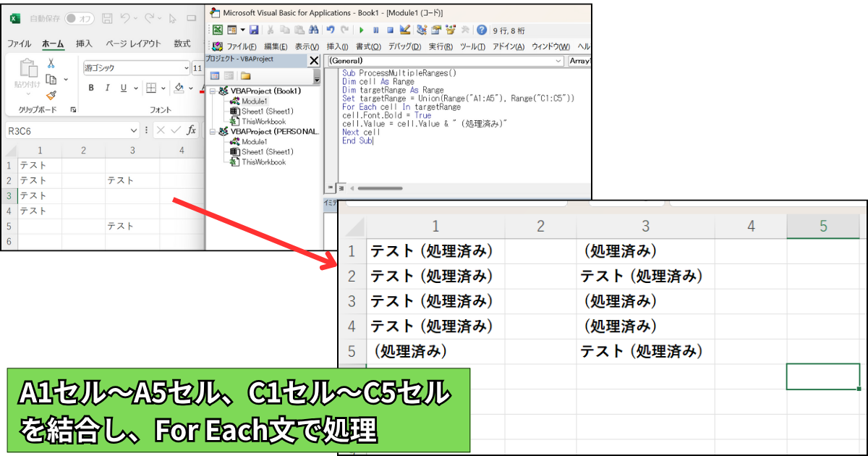868x456 pixels.
Task: Click the Insert UserForm icon in VBA toolbar
Action: coord(231,30)
